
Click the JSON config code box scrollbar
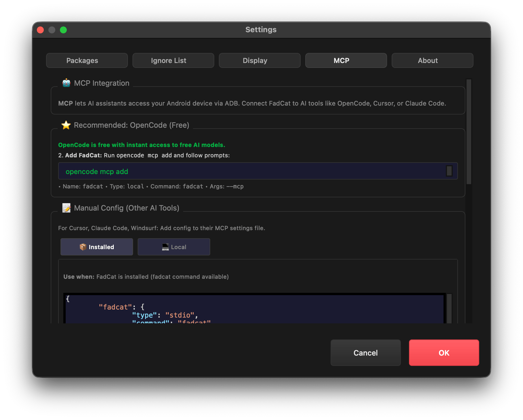449,308
